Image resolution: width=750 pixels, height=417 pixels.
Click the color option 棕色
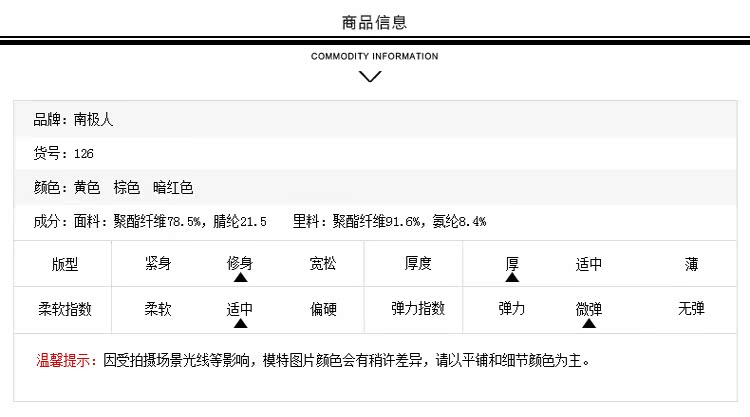point(127,187)
